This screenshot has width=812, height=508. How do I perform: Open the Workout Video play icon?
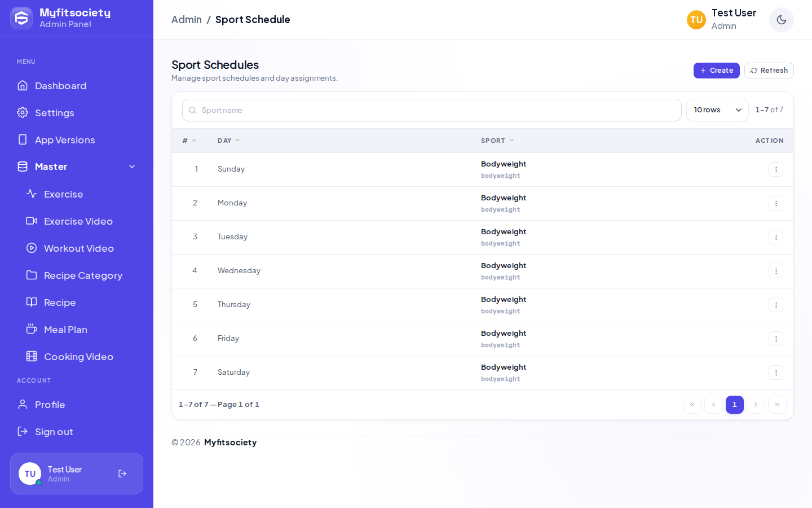[x=32, y=248]
